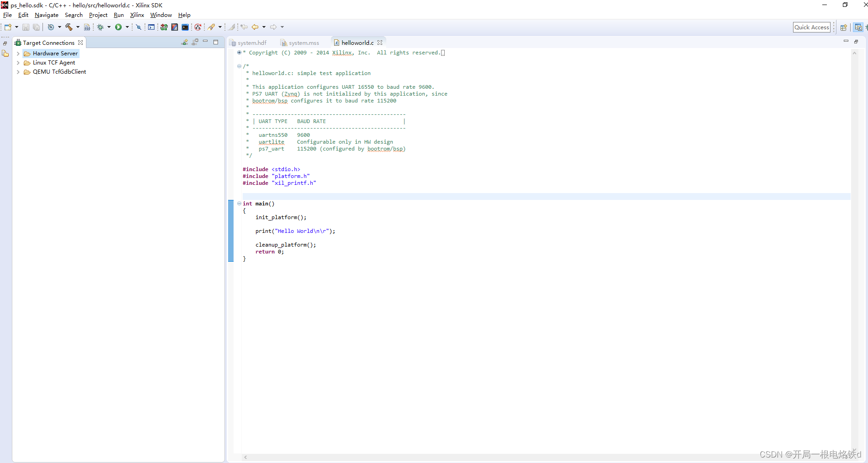Click the Program FPGA icon

[164, 27]
